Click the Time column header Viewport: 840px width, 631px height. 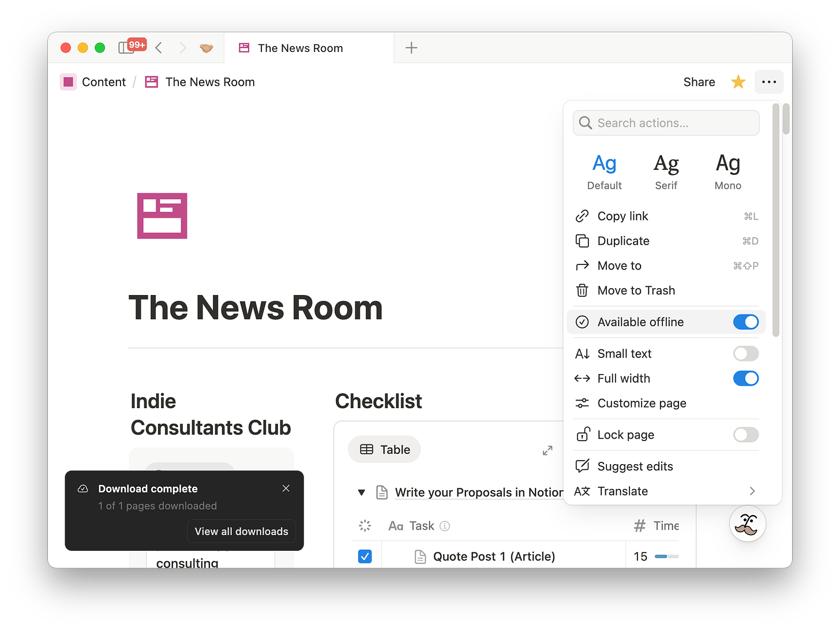(x=657, y=526)
